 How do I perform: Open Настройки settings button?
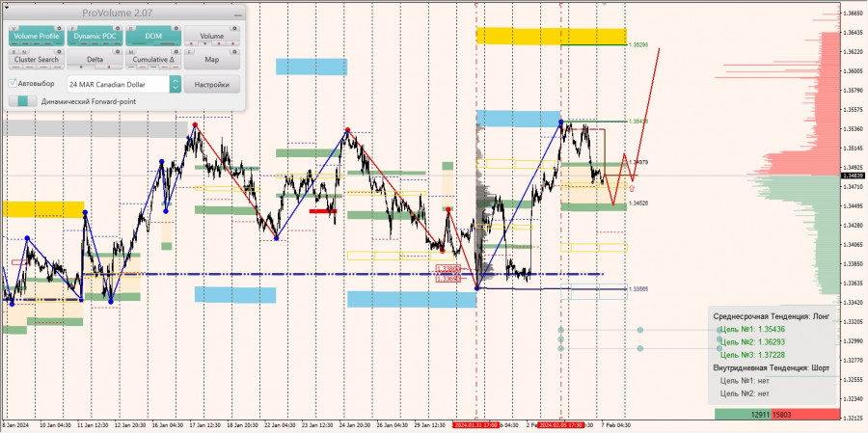212,84
